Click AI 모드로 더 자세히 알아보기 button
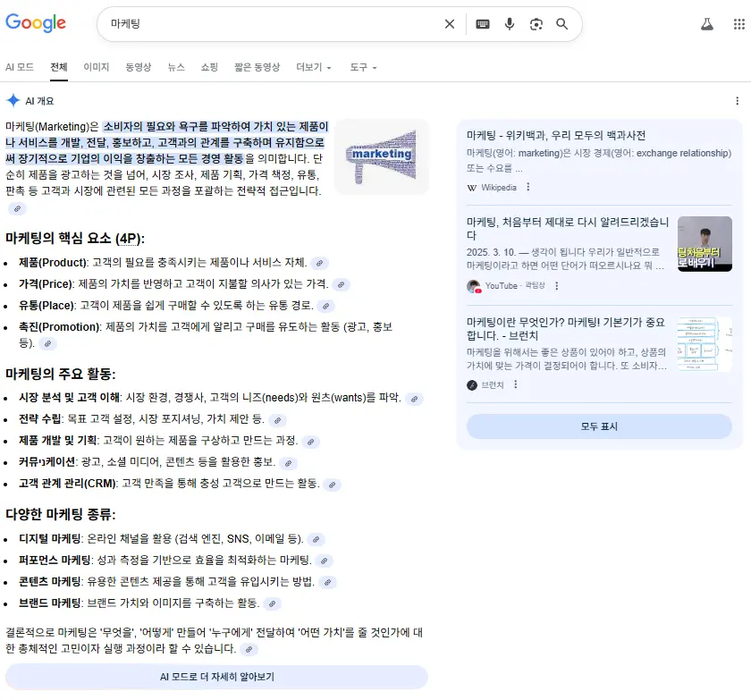This screenshot has height=700, width=751. [x=216, y=677]
